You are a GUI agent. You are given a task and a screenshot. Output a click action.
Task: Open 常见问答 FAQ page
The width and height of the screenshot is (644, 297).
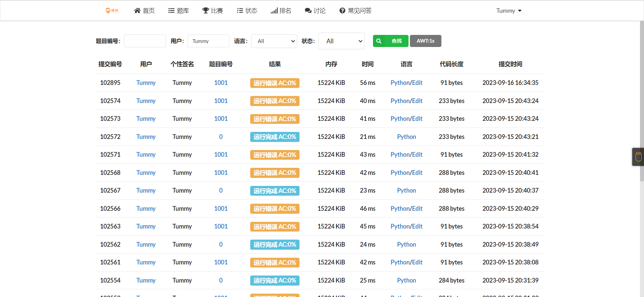356,11
